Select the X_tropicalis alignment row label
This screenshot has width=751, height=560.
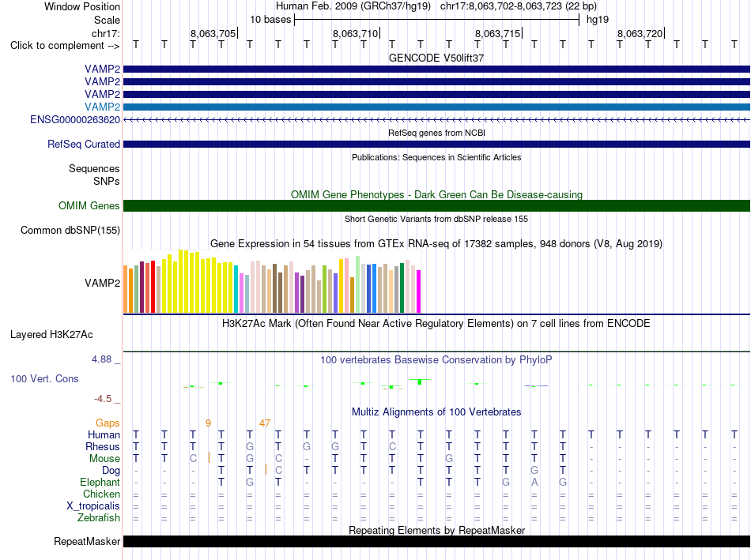pos(93,506)
